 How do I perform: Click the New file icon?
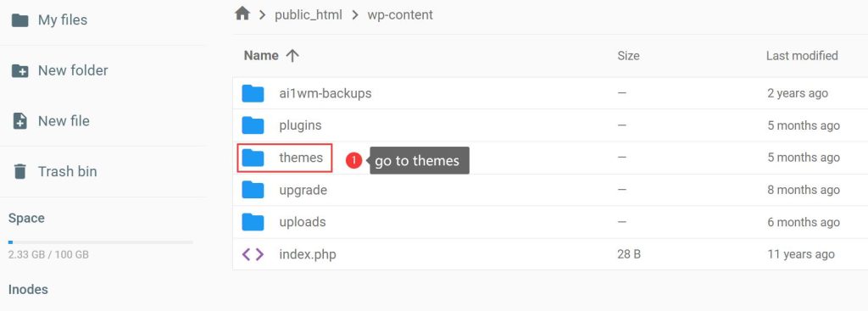click(20, 121)
